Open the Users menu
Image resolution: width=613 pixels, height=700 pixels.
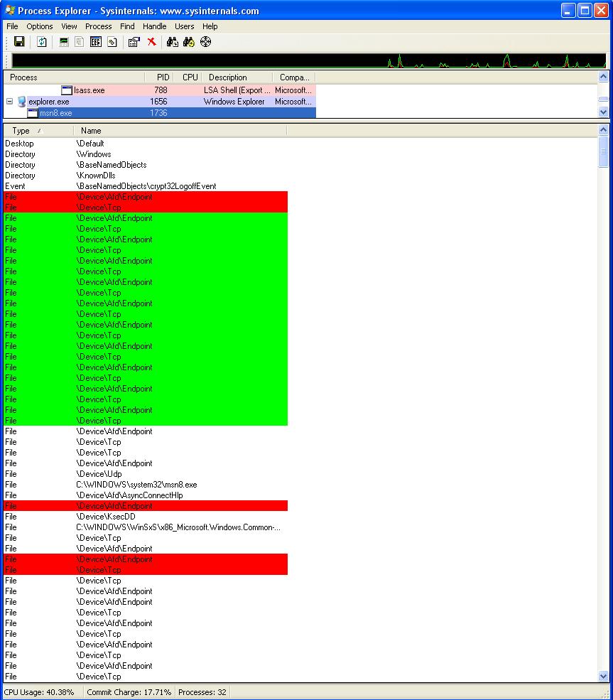coord(184,26)
